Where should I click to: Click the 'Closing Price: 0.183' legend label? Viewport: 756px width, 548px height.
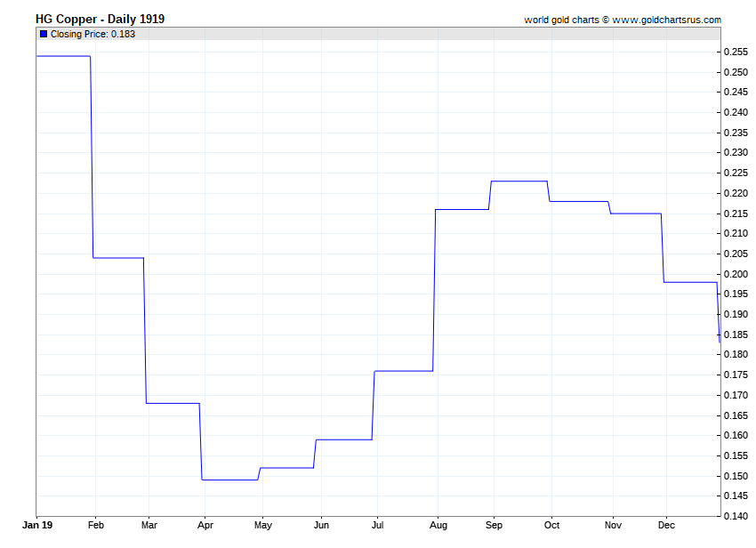point(92,34)
